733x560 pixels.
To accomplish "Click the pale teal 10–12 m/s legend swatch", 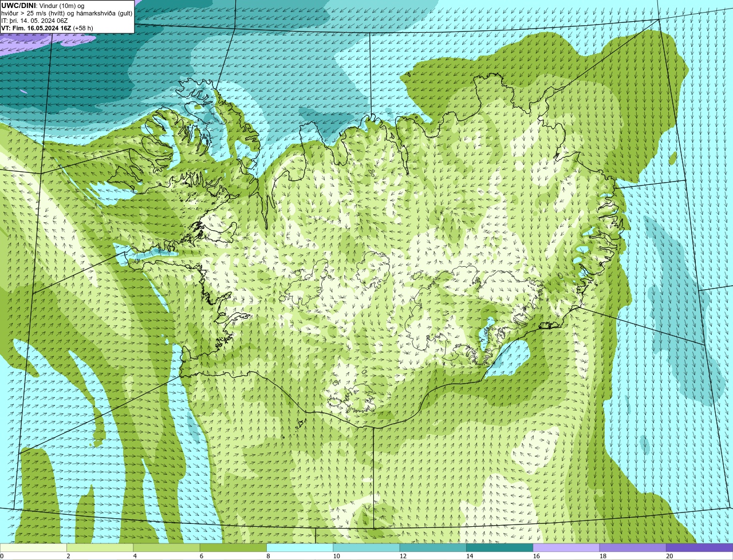I will pos(366,547).
